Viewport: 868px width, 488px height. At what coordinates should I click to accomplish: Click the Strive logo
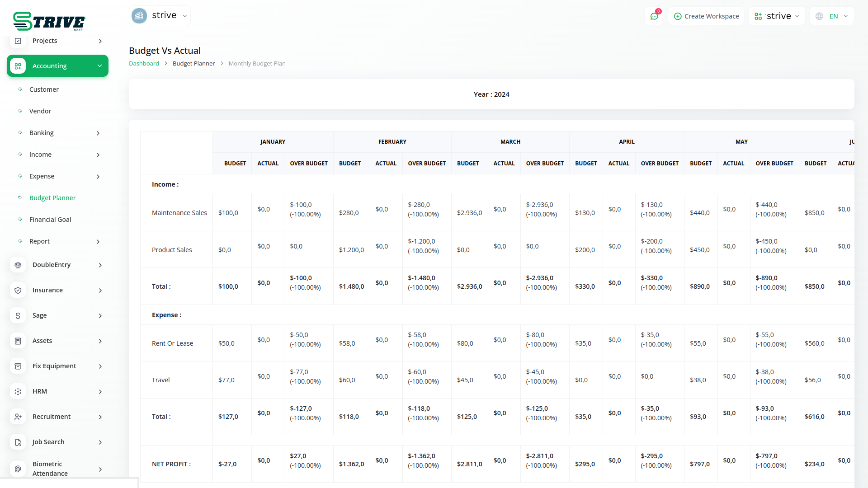pyautogui.click(x=49, y=21)
